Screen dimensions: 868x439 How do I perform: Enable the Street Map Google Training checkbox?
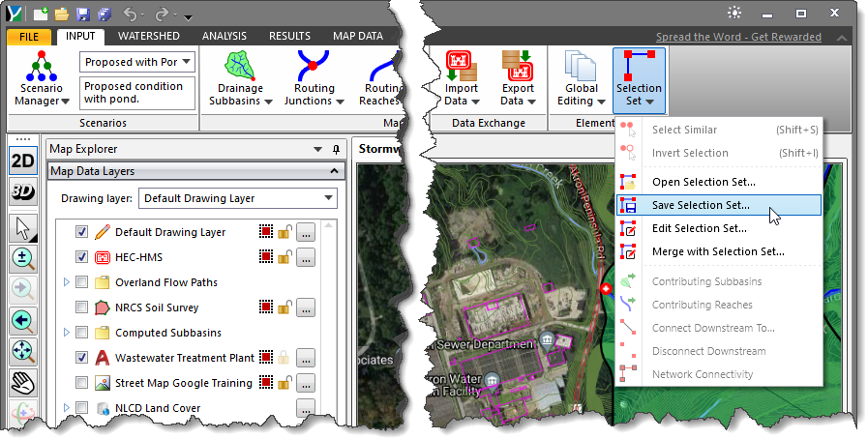[x=81, y=383]
